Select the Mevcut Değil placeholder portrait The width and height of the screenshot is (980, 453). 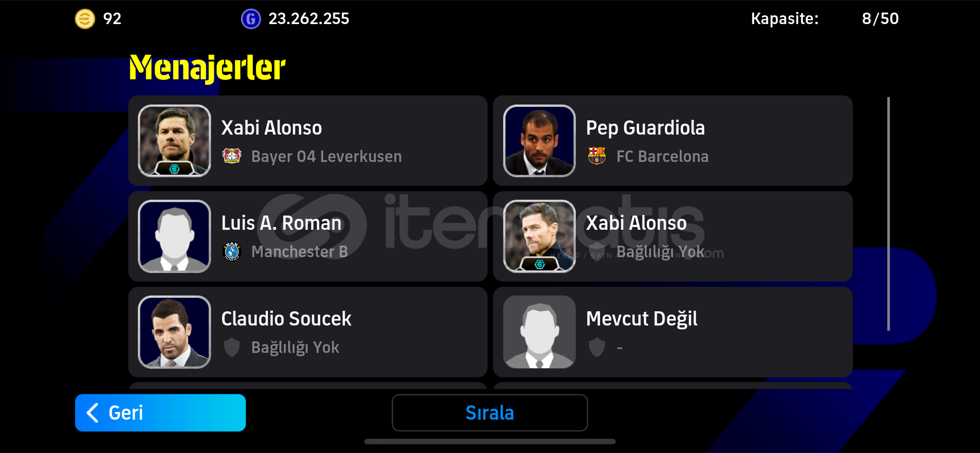[x=539, y=332]
